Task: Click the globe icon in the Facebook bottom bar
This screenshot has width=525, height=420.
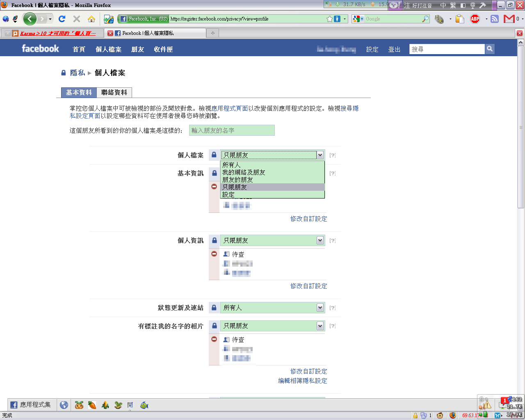Action: tap(64, 405)
